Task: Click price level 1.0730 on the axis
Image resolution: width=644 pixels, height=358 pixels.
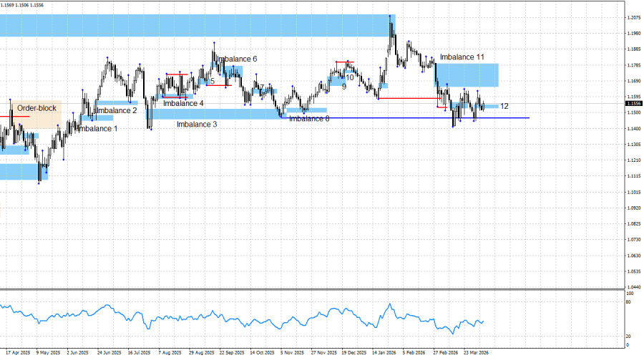Action: (634, 239)
